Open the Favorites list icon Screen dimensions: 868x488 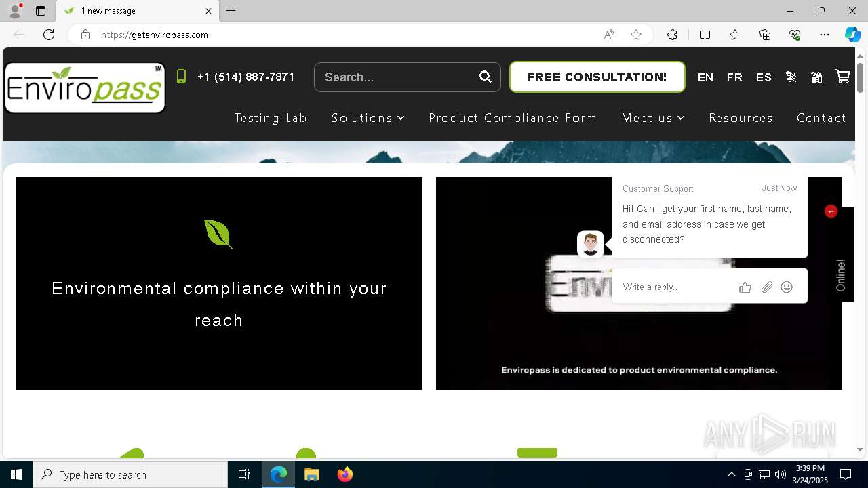pos(735,35)
